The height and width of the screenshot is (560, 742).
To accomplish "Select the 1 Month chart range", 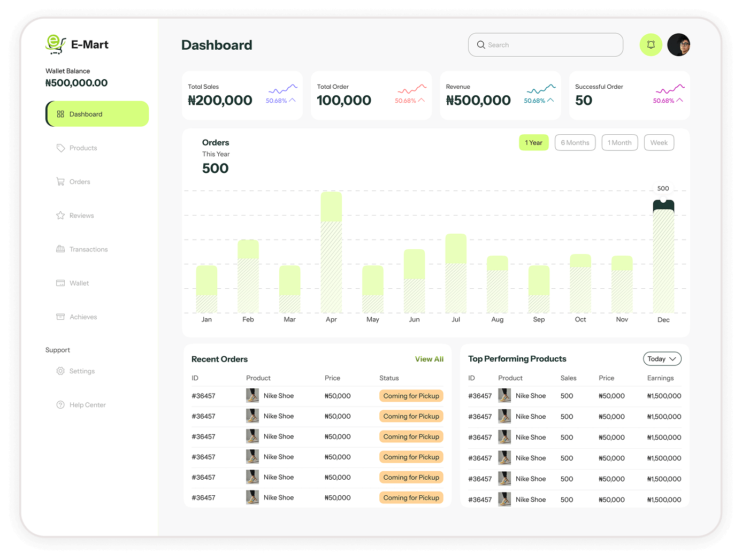I will coord(619,143).
